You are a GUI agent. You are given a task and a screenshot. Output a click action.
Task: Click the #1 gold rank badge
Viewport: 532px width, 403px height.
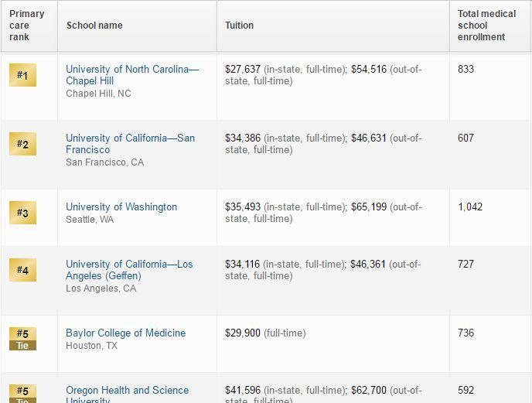22,75
